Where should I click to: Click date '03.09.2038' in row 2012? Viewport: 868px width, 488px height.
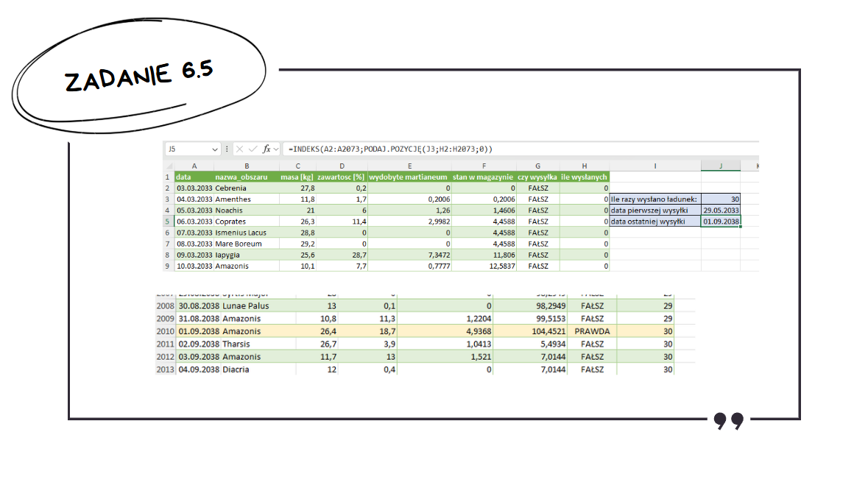(x=199, y=357)
